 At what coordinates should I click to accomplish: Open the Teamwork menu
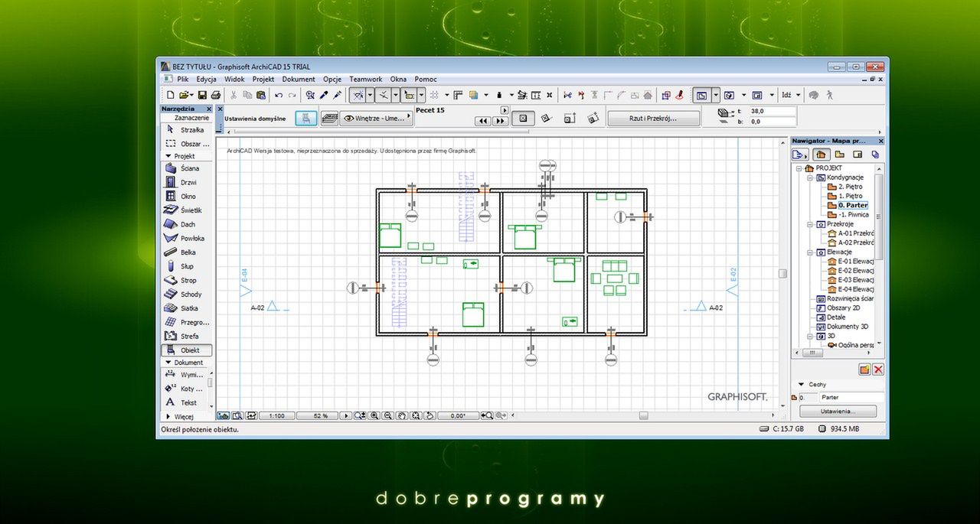click(x=366, y=79)
